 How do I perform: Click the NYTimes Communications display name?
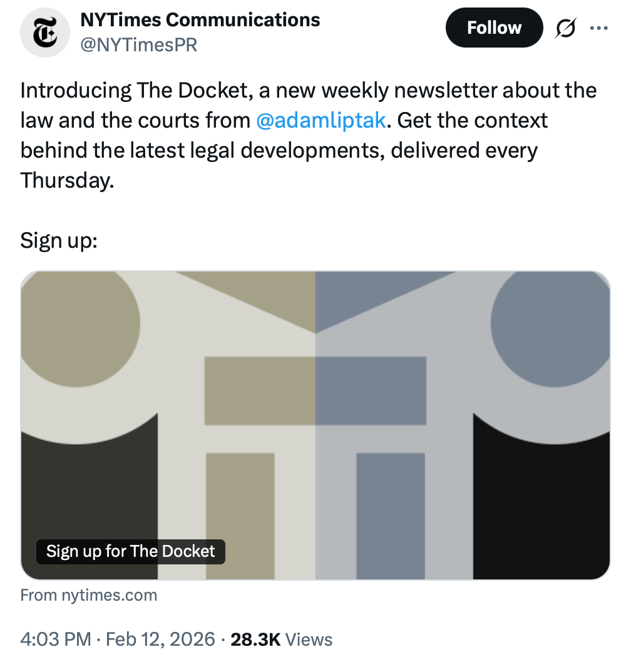pyautogui.click(x=200, y=20)
